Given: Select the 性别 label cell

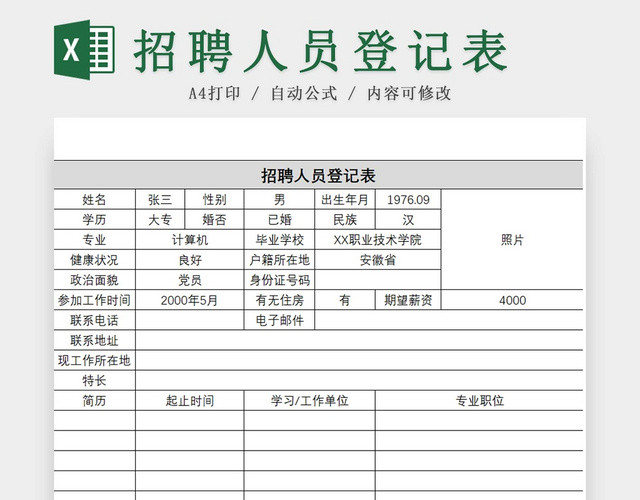Looking at the screenshot, I should [x=214, y=200].
